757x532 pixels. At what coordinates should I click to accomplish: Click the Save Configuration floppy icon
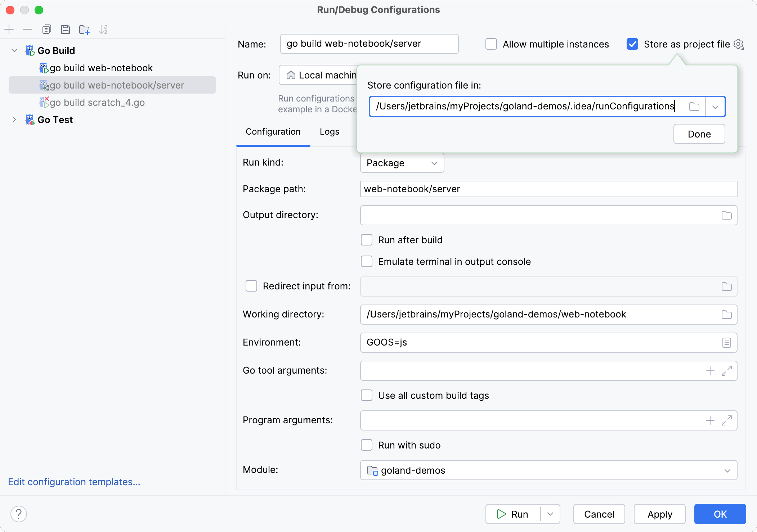[66, 29]
